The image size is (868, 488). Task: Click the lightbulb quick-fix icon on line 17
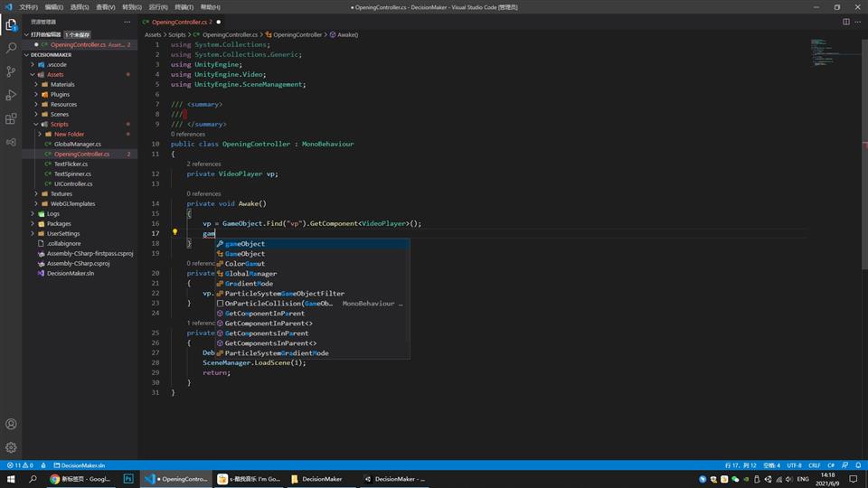(175, 232)
